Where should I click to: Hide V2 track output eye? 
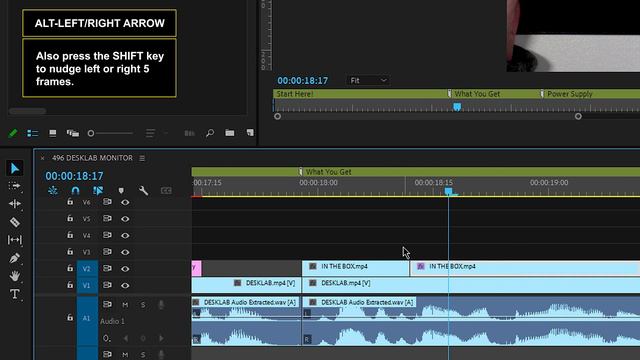pos(125,269)
